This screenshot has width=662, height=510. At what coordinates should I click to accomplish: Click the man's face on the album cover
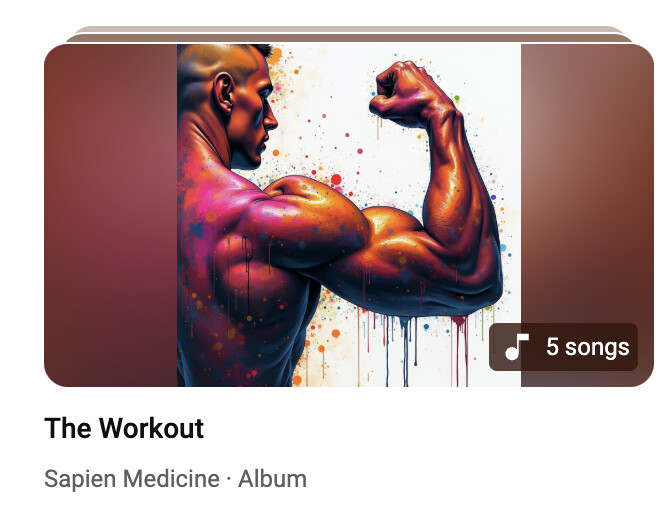pyautogui.click(x=253, y=118)
